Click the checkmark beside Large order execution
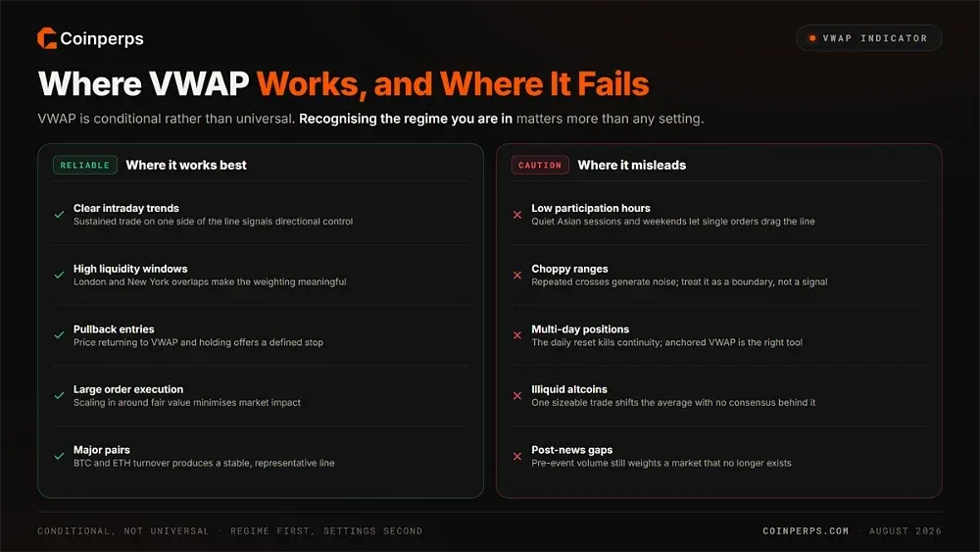This screenshot has height=552, width=980. coord(60,396)
